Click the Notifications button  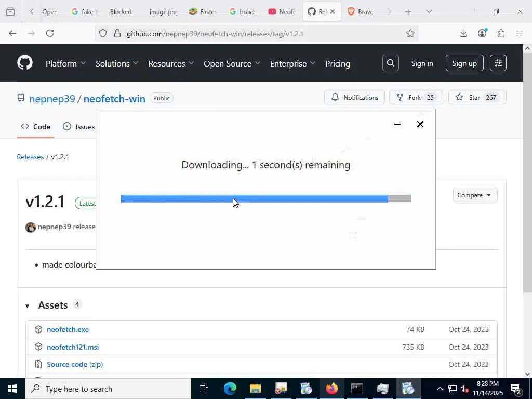[x=354, y=97]
